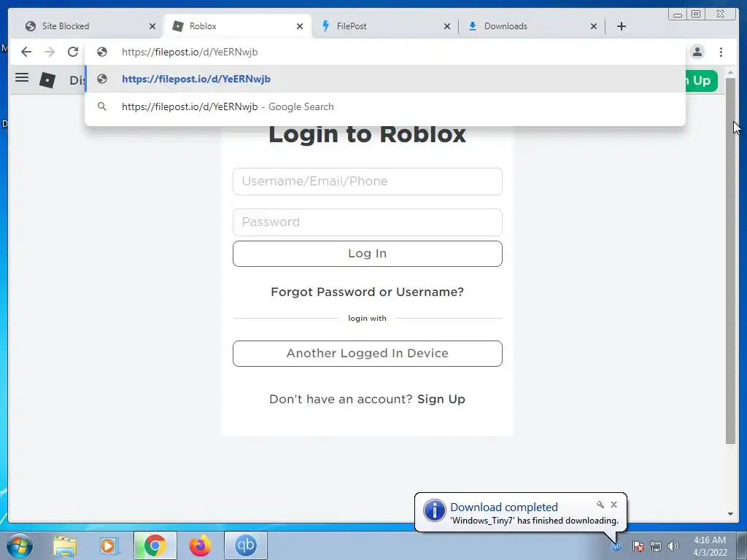Close the Site Blocked tab
Screen dimensions: 747x560
tap(152, 26)
